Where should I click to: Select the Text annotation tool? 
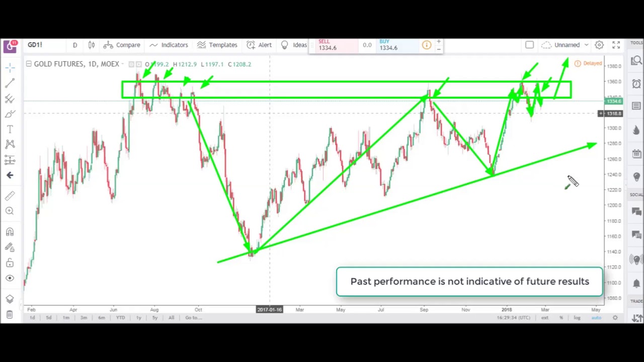pos(10,129)
